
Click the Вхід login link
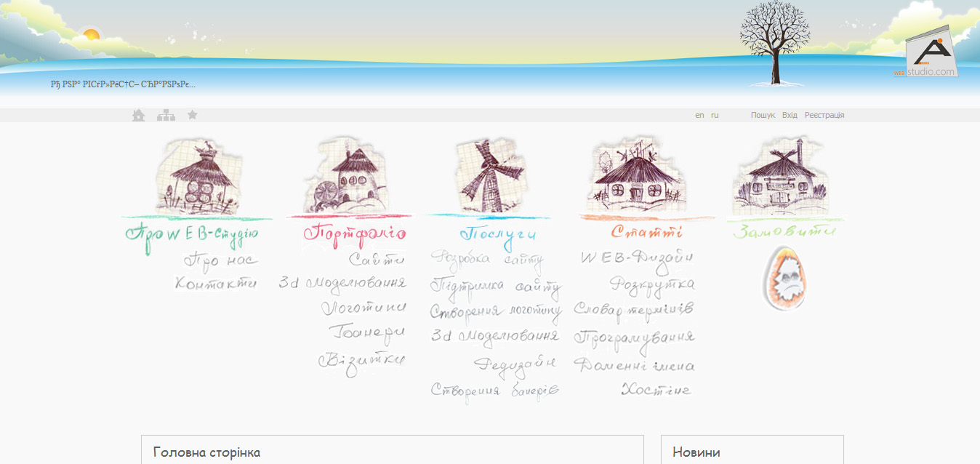[791, 114]
